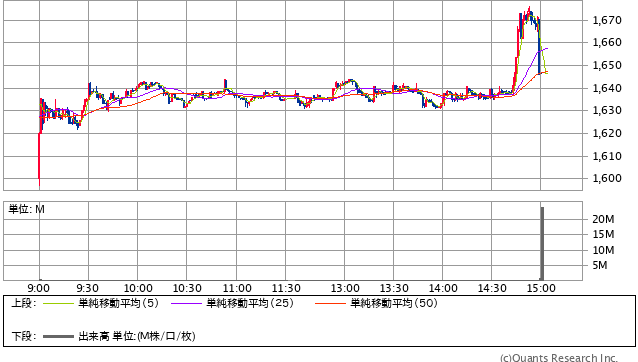The width and height of the screenshot is (638, 362).
Task: Click the 11:30 time axis label
Action: (286, 288)
